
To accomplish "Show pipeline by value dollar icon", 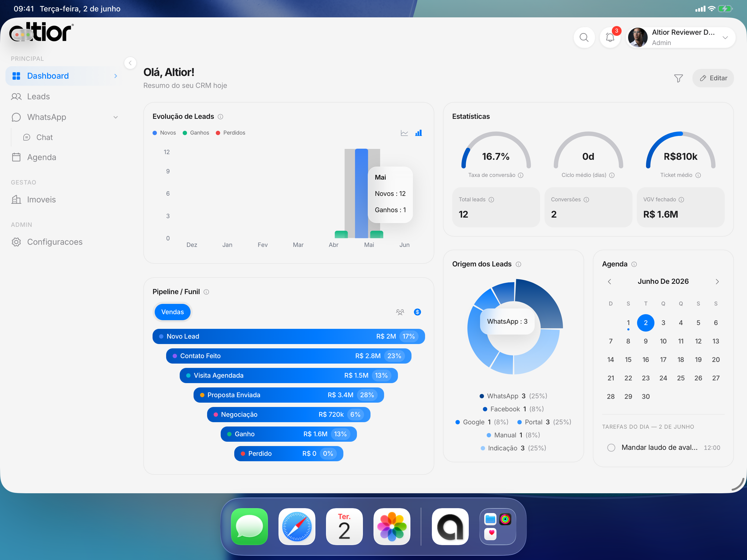I will coord(417,312).
